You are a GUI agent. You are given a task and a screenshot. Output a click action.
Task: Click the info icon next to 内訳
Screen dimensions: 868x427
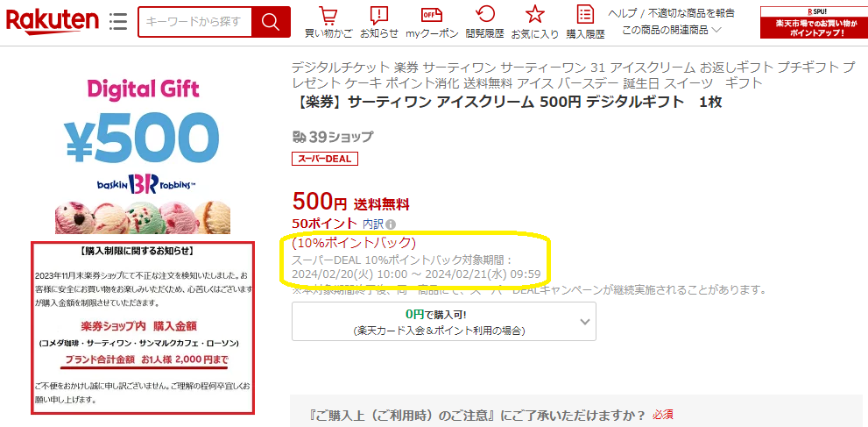coord(391,224)
